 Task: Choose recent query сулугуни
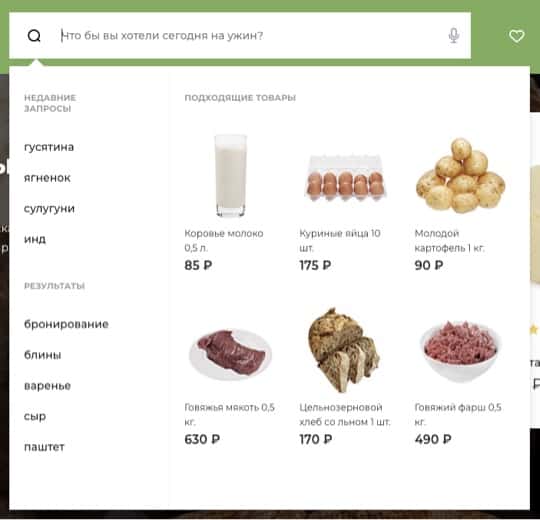[x=49, y=209]
